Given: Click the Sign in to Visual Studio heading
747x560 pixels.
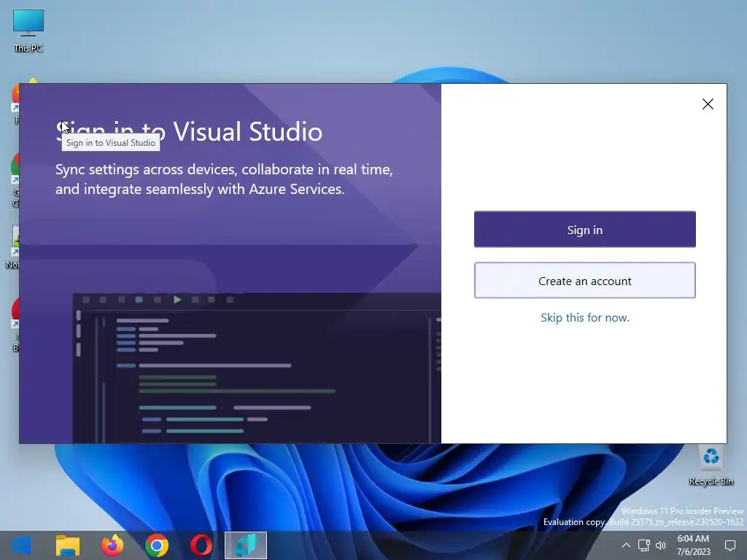Looking at the screenshot, I should point(189,131).
